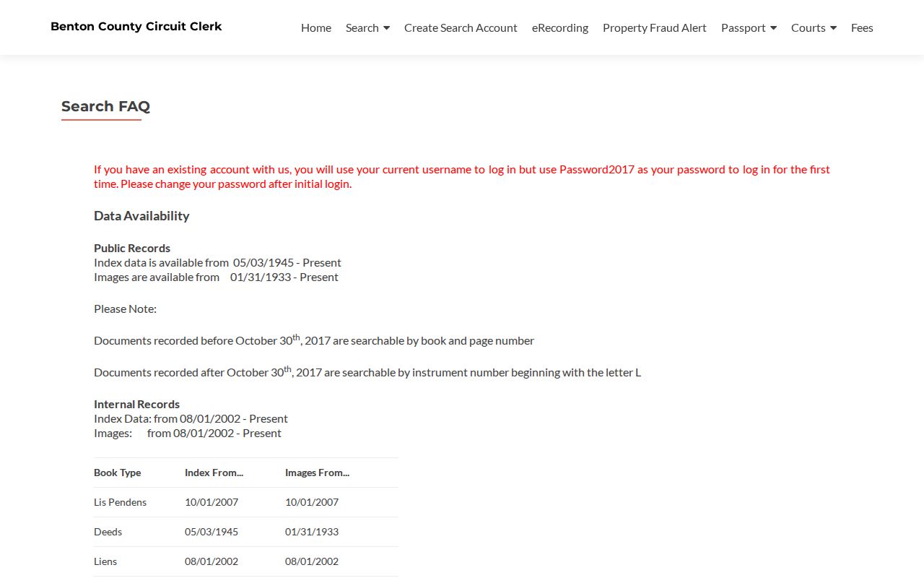The width and height of the screenshot is (924, 578).
Task: Click the note about book and page number
Action: [314, 340]
